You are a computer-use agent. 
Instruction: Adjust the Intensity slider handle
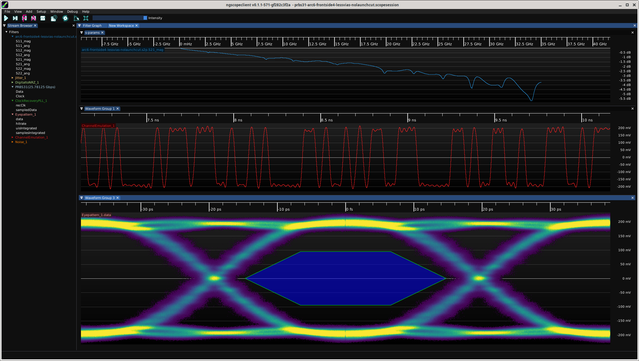[145, 18]
